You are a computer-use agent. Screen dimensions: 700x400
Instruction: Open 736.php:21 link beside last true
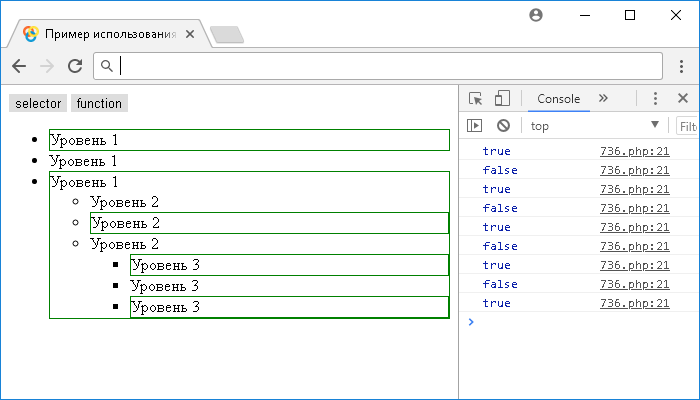(634, 303)
